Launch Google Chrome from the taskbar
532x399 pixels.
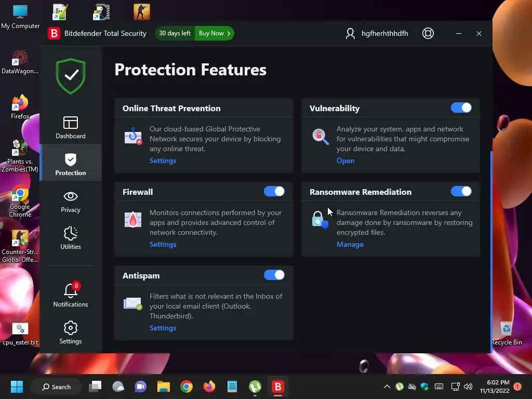187,387
